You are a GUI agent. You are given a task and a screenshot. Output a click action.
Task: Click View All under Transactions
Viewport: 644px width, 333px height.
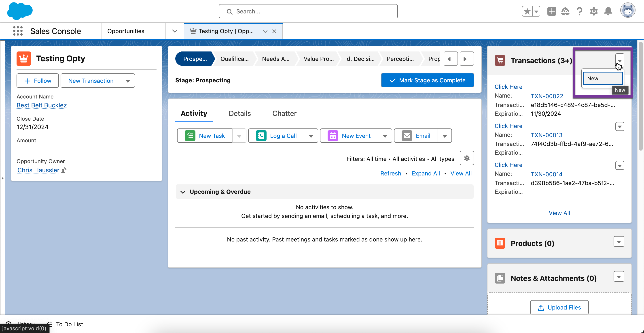[559, 213]
